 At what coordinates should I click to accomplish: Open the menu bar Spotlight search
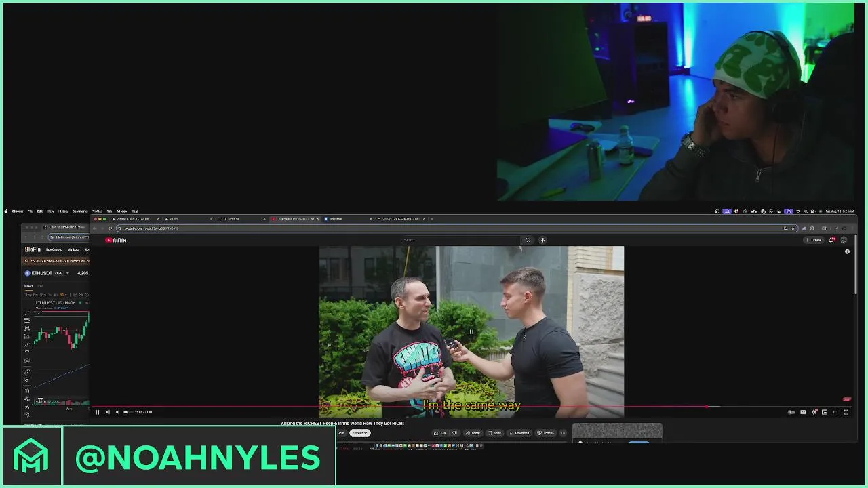806,211
